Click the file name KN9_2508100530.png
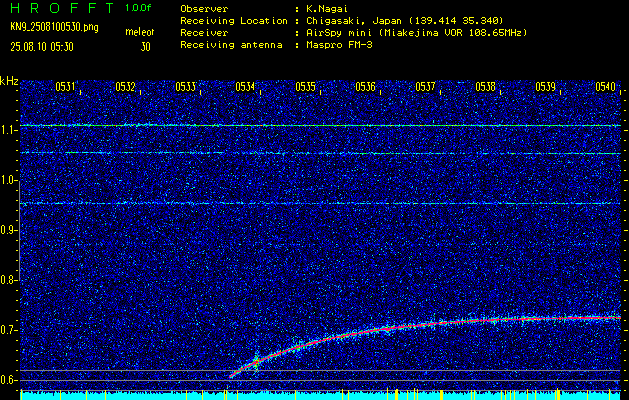Viewport: 629px width, 400px height. (54, 28)
